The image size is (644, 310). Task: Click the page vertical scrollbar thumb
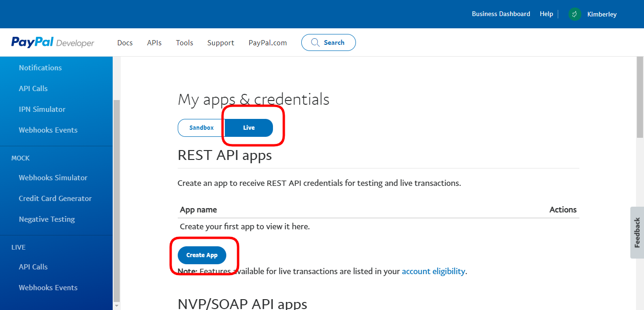coord(640,98)
